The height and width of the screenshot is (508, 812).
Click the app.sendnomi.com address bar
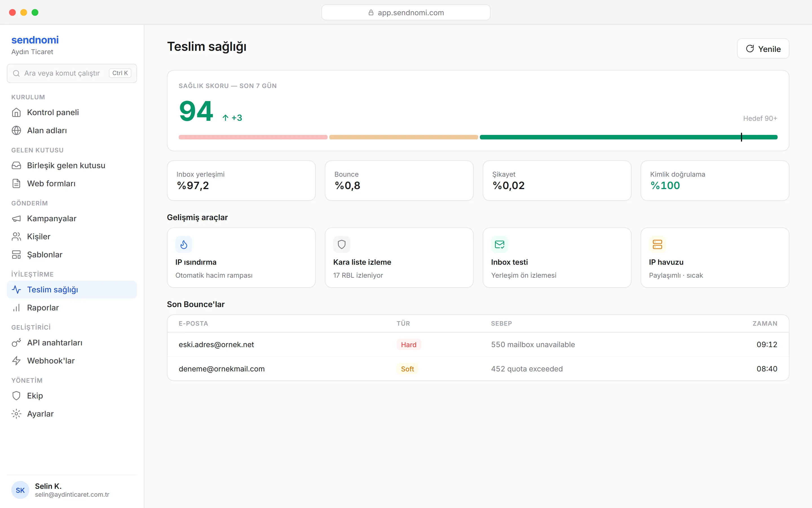point(406,12)
